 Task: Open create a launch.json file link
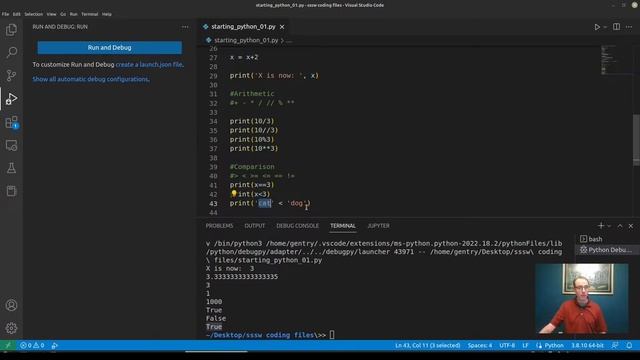point(149,64)
